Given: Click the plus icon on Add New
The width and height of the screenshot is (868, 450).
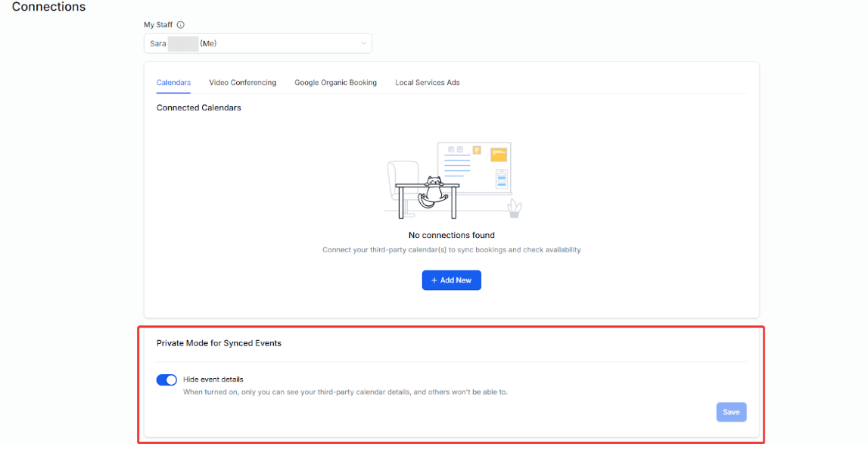Looking at the screenshot, I should tap(434, 280).
